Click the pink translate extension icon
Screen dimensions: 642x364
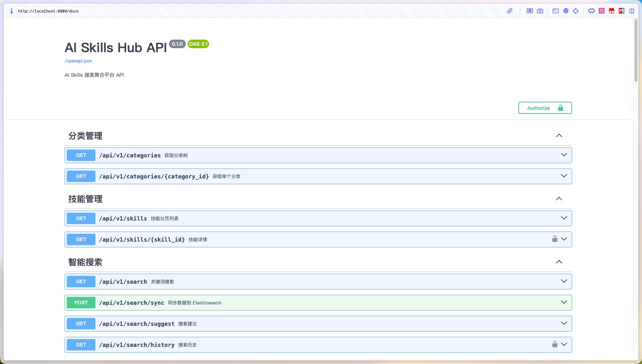pos(602,11)
